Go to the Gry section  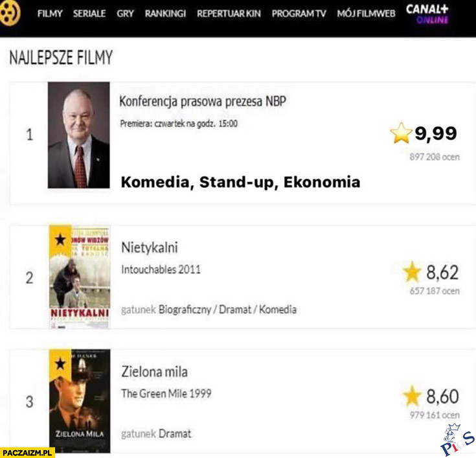pyautogui.click(x=125, y=14)
